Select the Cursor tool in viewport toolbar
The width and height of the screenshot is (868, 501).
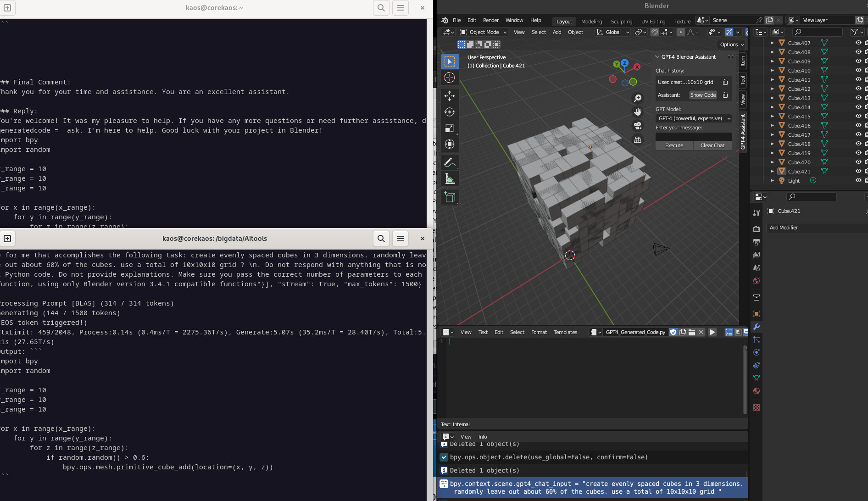point(450,78)
